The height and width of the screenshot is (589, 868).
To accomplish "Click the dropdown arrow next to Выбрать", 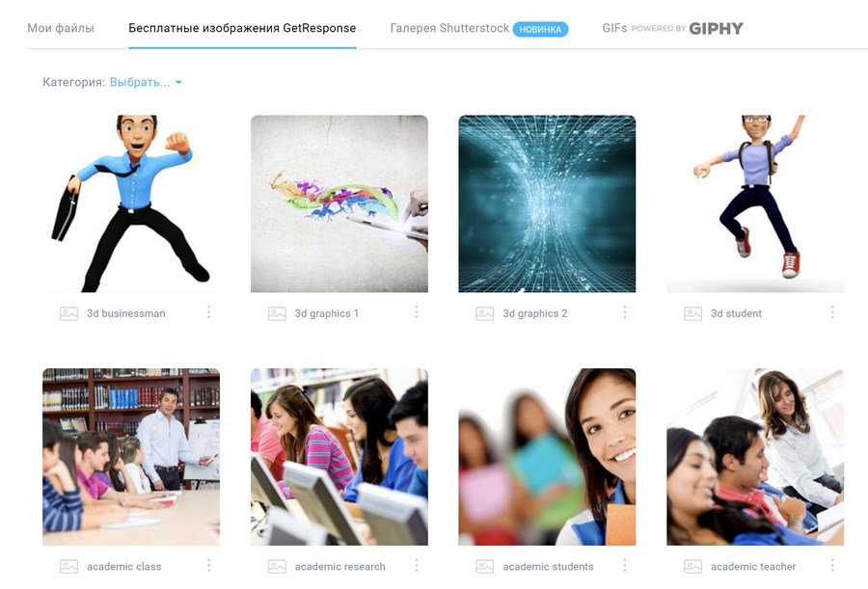I will tap(178, 83).
